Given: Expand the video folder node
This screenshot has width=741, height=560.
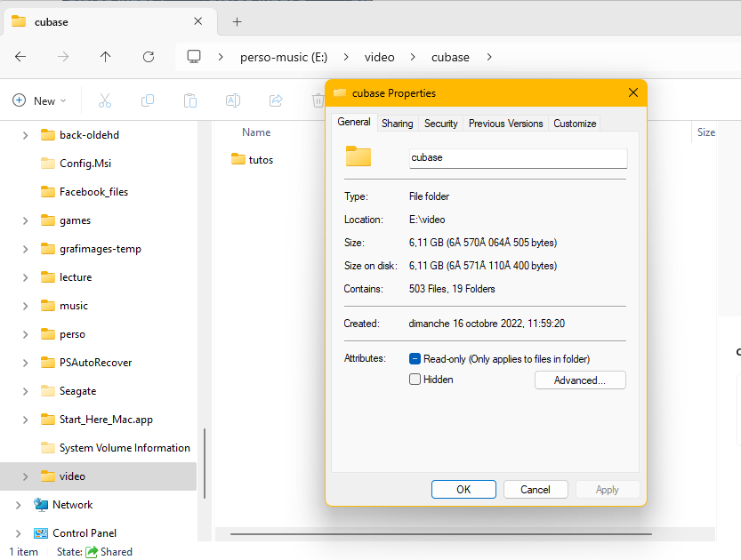Looking at the screenshot, I should (x=26, y=476).
